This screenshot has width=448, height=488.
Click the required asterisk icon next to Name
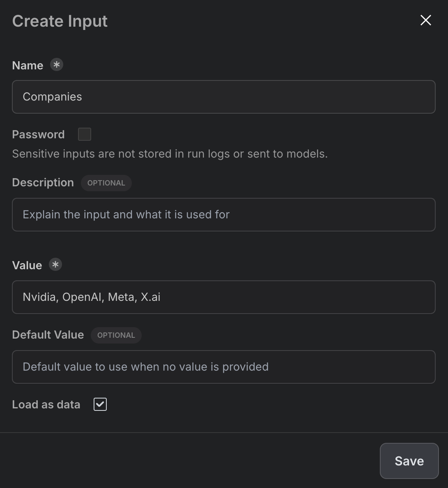coord(57,64)
